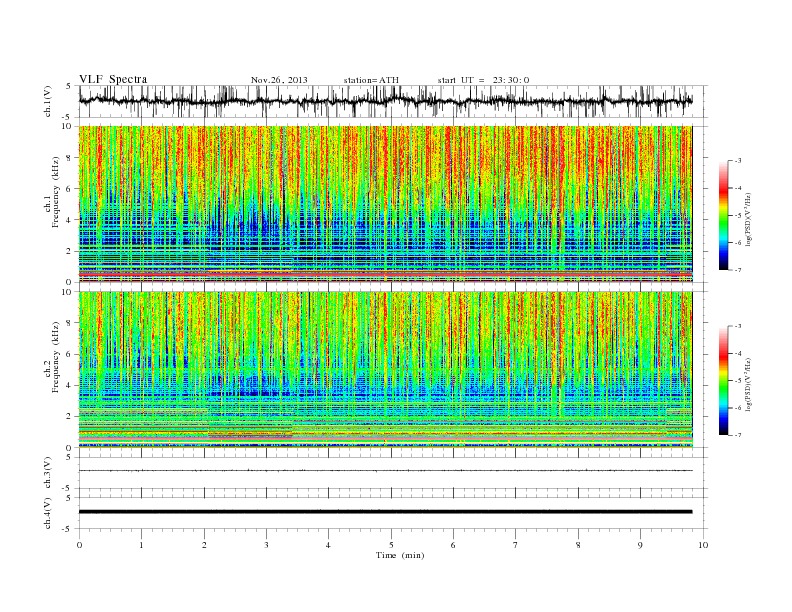Click the "VLF Spectra" plot title
This screenshot has width=792, height=612.
click(x=113, y=79)
